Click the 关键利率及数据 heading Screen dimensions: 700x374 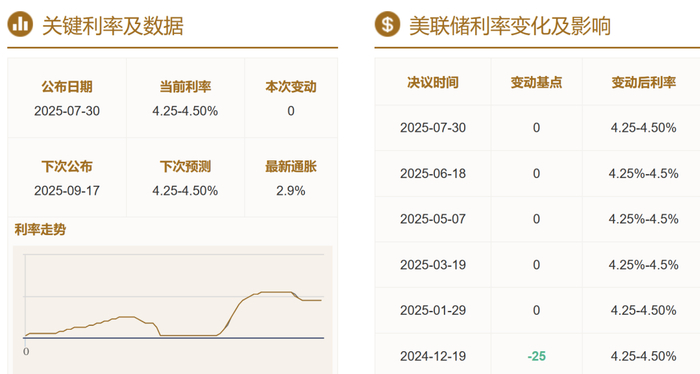(113, 25)
